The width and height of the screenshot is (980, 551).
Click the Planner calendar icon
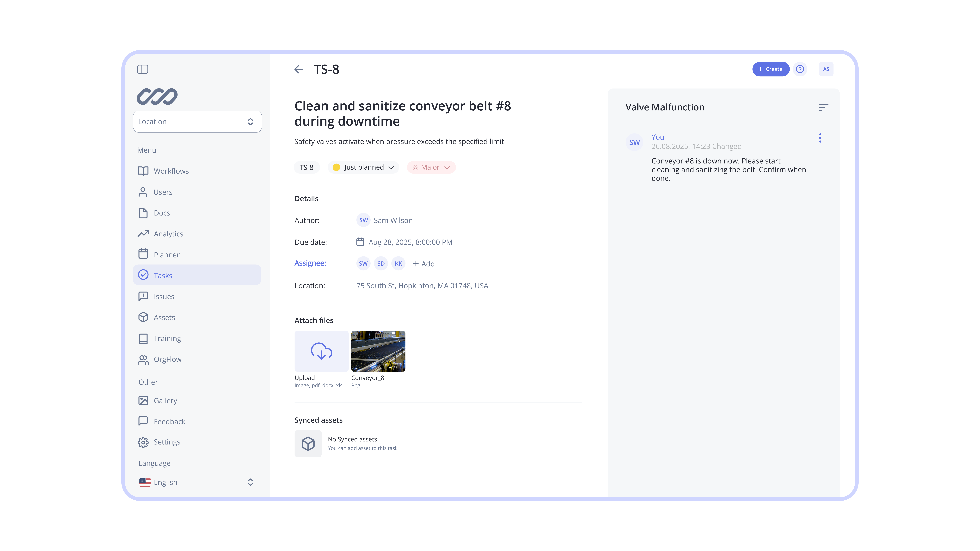click(x=143, y=254)
